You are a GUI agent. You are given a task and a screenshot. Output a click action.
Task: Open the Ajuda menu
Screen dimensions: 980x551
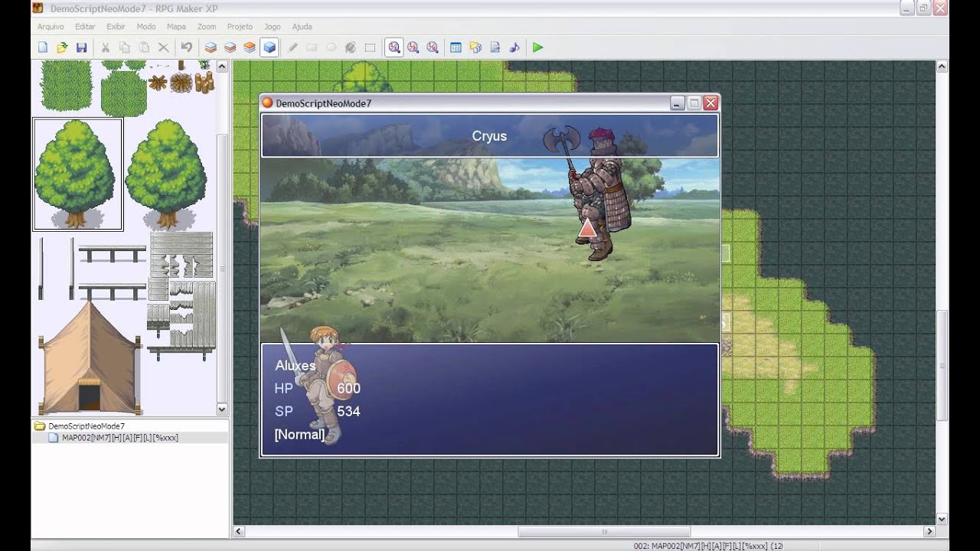(x=302, y=27)
